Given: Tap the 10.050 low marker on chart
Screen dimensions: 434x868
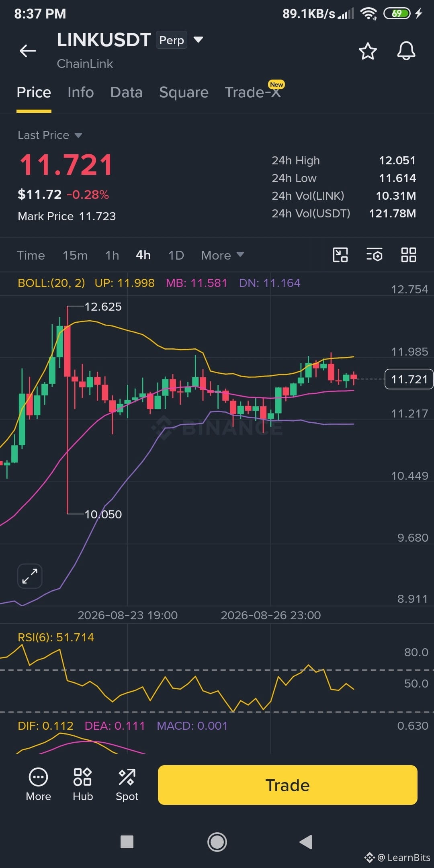Looking at the screenshot, I should click(103, 514).
